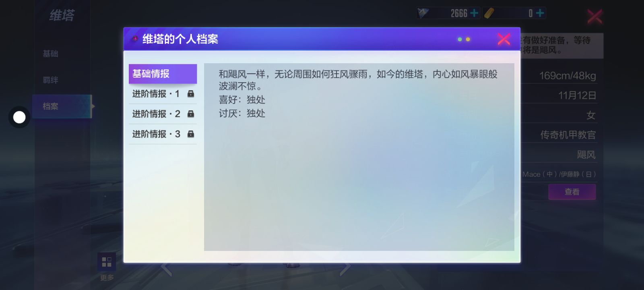This screenshot has height=290, width=644.
Task: Click the gold ticket currency icon
Action: coord(489,13)
